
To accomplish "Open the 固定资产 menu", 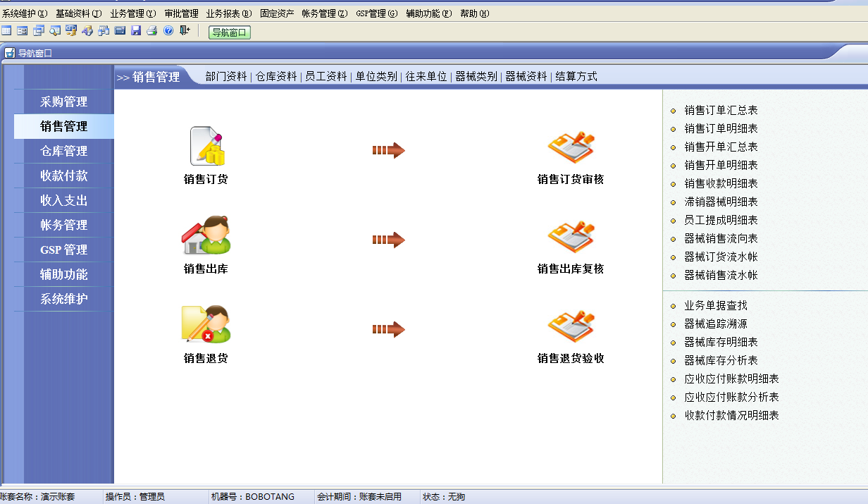I will [x=277, y=13].
